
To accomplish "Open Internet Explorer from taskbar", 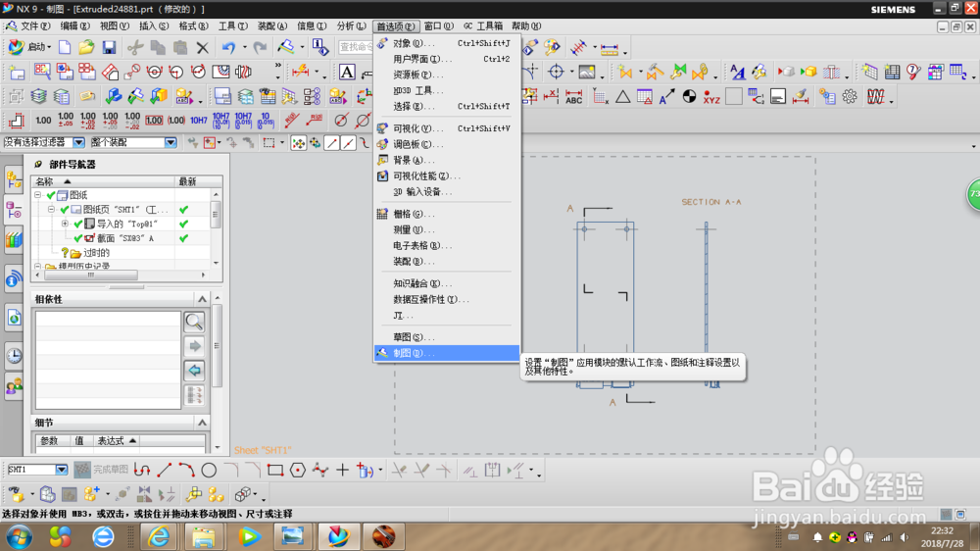I will click(159, 536).
